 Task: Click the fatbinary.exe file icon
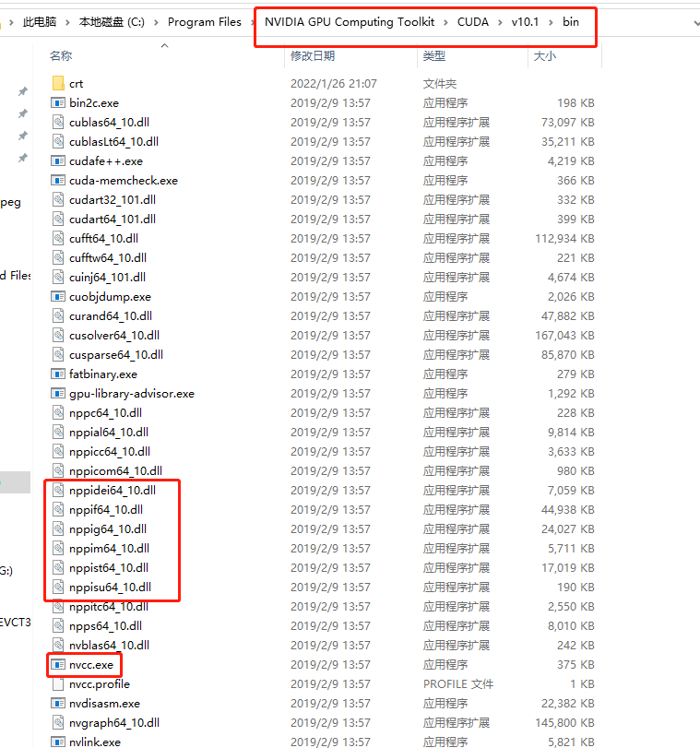pos(58,374)
